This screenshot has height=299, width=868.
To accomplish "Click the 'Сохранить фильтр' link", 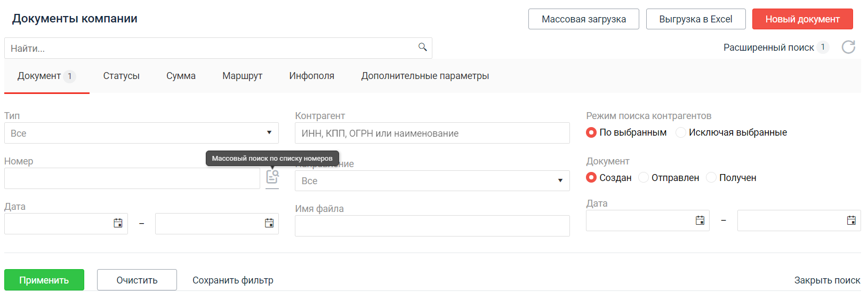I will (x=233, y=280).
